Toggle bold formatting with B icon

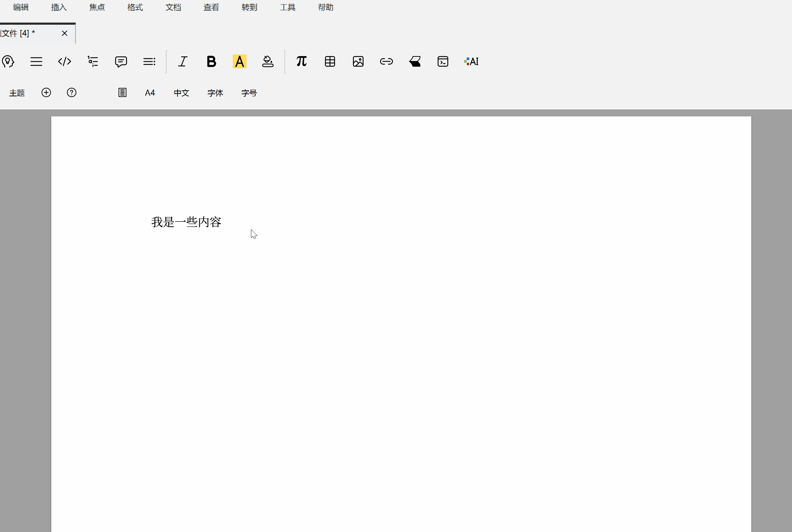[211, 61]
